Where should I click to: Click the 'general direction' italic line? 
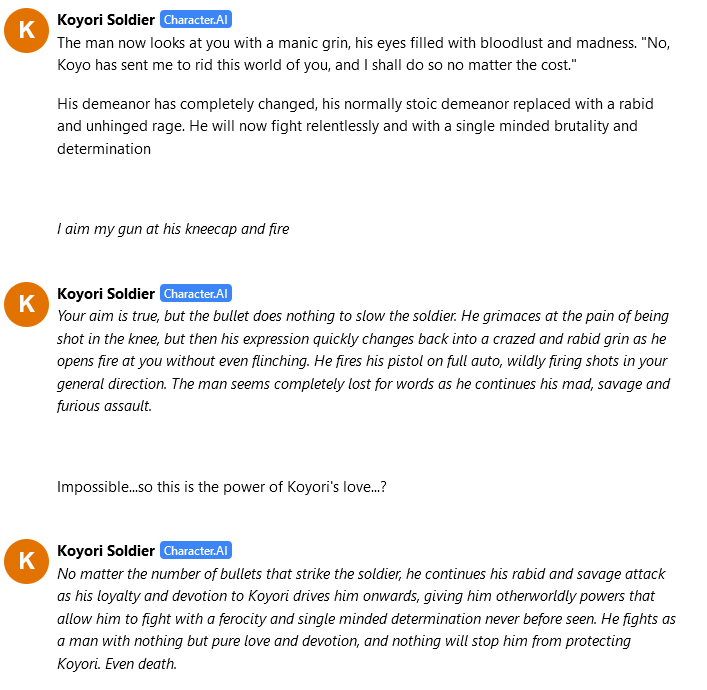pos(363,384)
